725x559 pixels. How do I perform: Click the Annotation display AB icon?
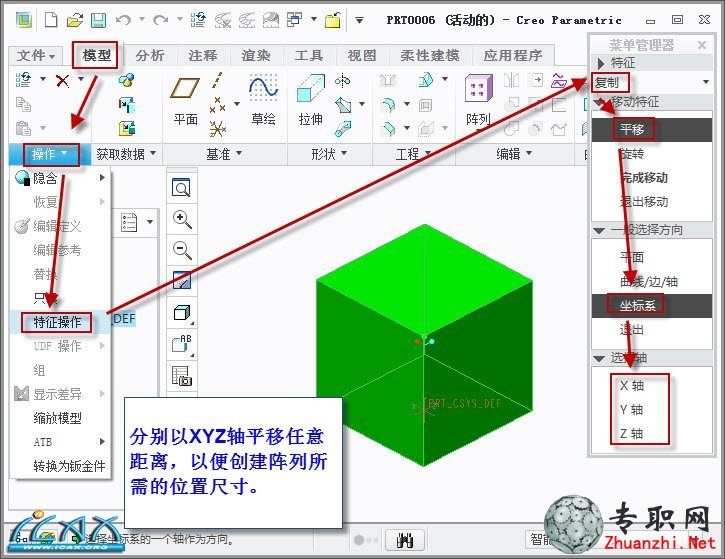[x=182, y=344]
